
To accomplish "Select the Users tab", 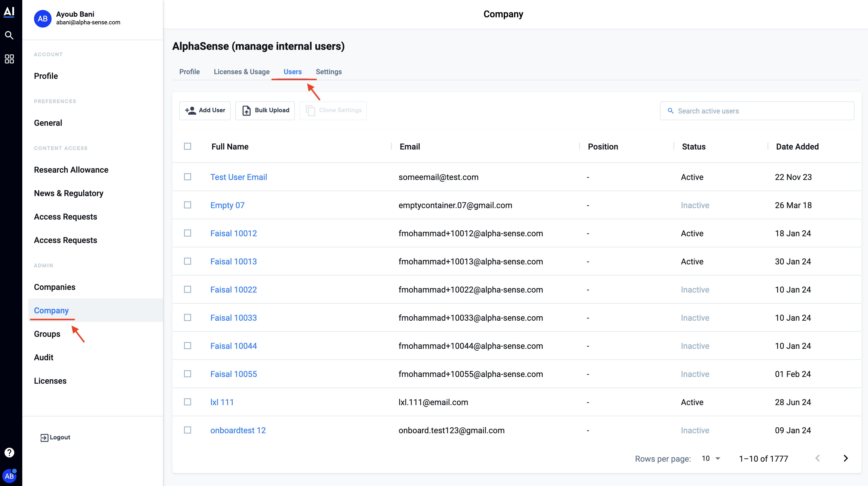I will (x=292, y=72).
